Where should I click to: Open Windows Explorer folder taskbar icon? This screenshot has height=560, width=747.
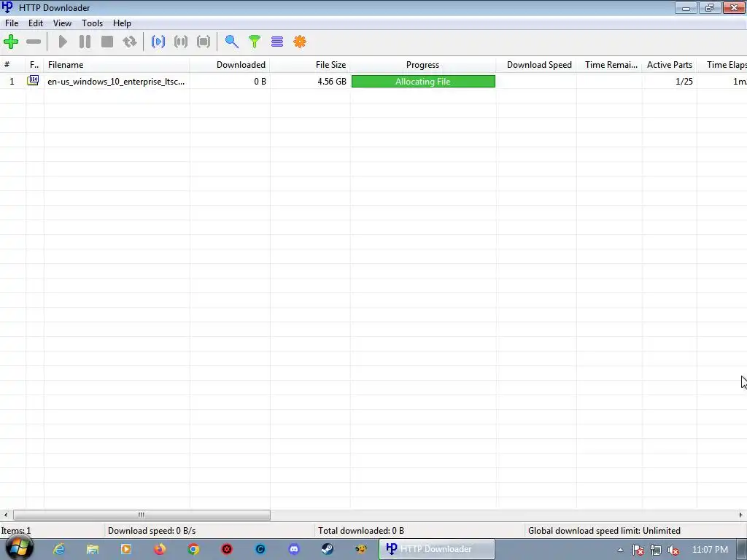pos(93,549)
